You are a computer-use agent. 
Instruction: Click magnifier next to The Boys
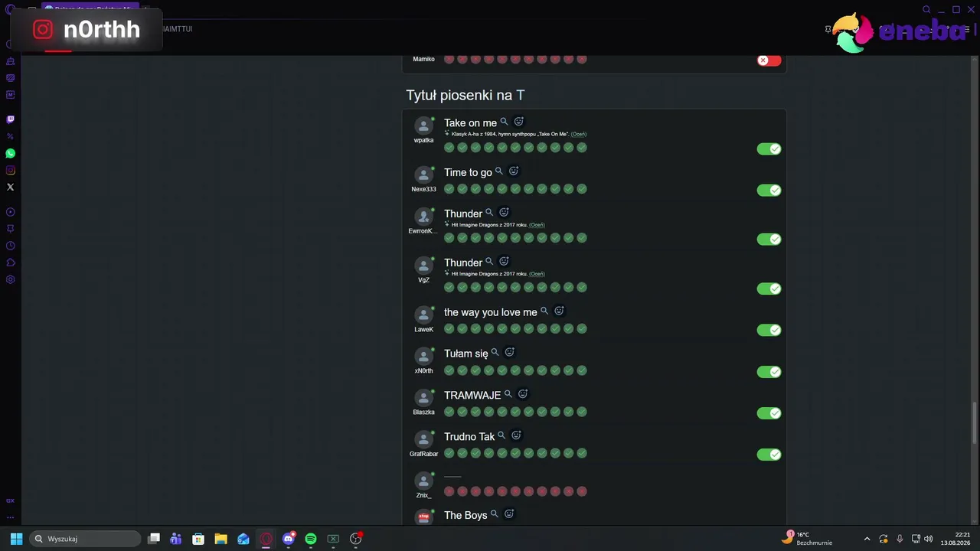494,514
